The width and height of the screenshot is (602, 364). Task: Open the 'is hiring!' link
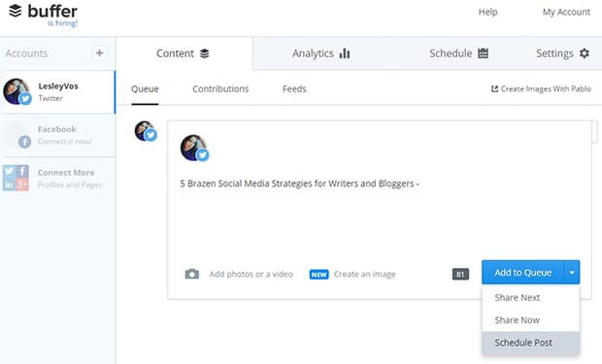point(62,23)
